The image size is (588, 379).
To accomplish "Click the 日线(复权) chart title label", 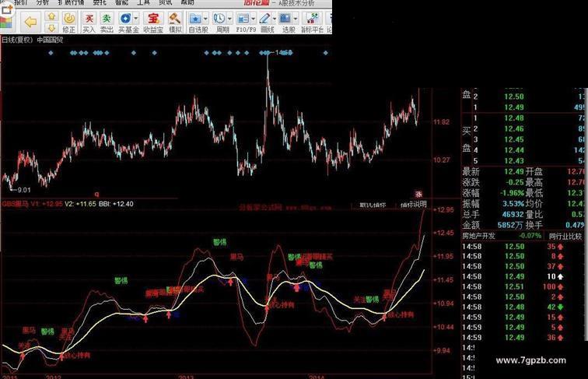I will point(17,40).
